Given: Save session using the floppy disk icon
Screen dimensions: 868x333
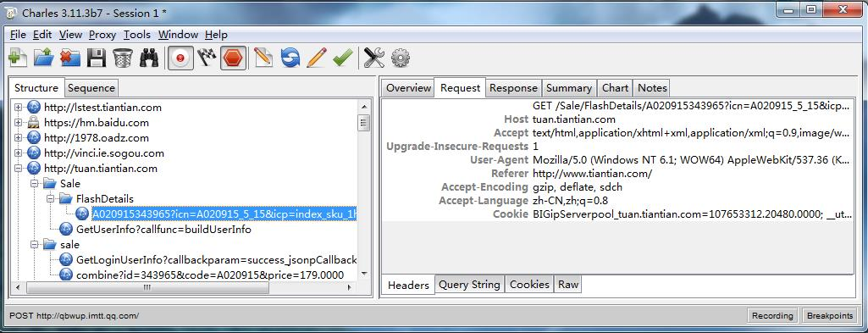Looking at the screenshot, I should [97, 58].
